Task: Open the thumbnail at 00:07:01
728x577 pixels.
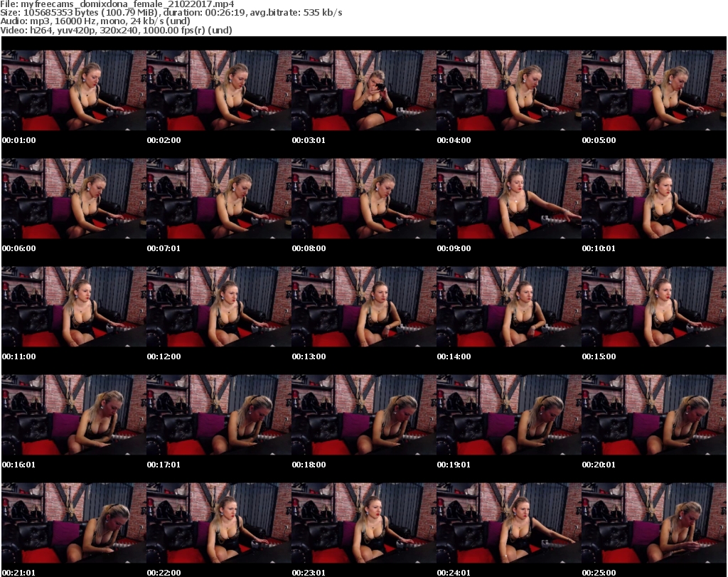Action: point(219,198)
